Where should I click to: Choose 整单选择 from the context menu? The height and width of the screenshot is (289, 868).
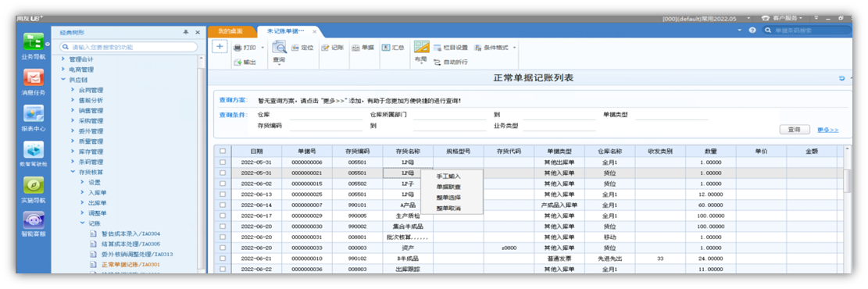[x=448, y=198]
